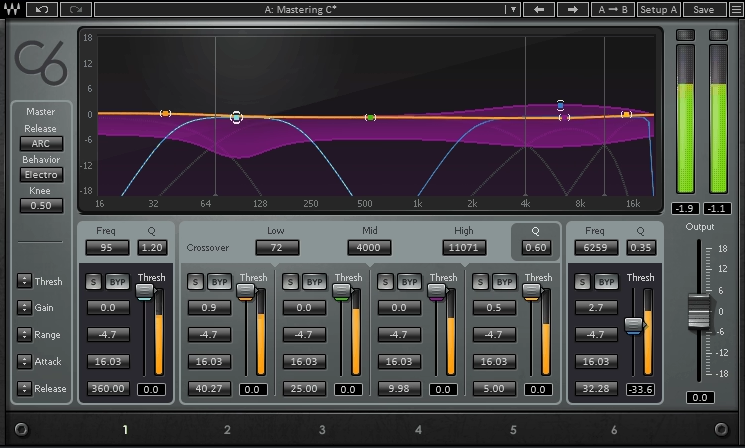
Task: Select the orange band node near 32 Hz
Action: 165,113
